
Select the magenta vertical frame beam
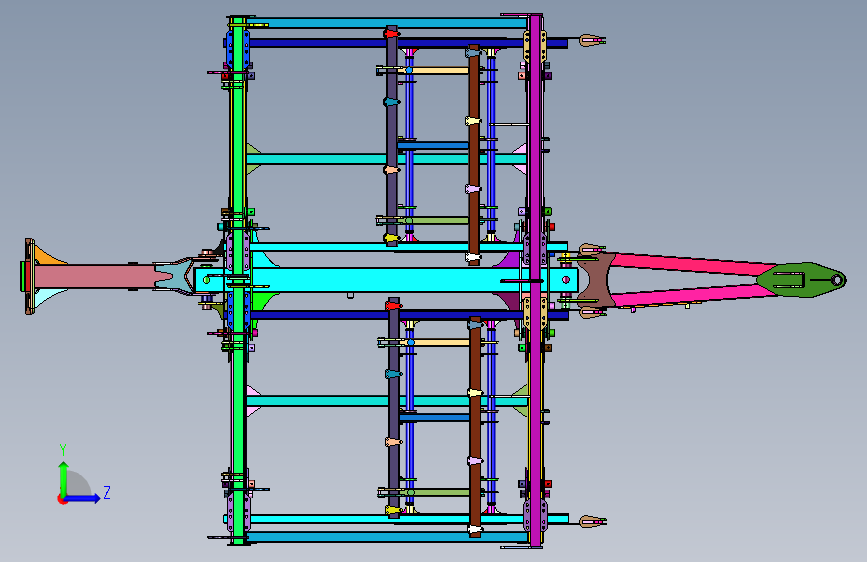(535, 280)
